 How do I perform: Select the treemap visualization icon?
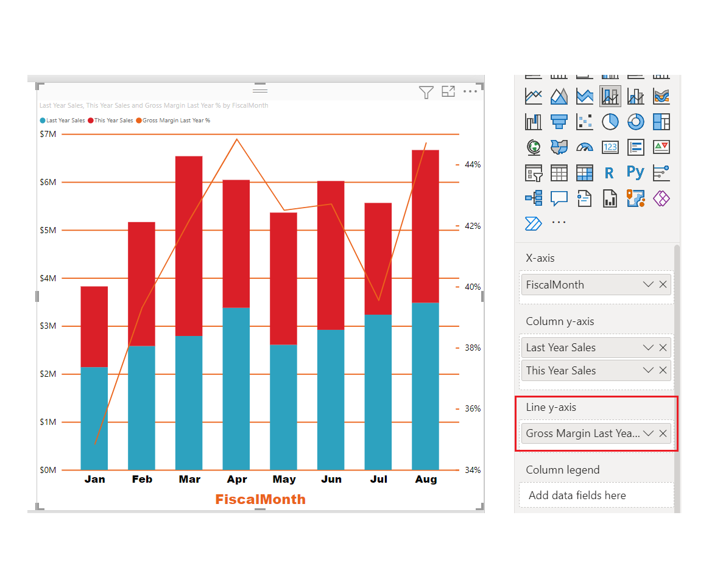pyautogui.click(x=661, y=122)
